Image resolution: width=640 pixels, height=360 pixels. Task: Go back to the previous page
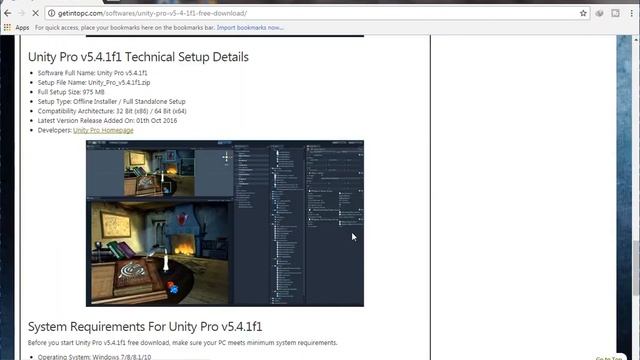tap(8, 13)
